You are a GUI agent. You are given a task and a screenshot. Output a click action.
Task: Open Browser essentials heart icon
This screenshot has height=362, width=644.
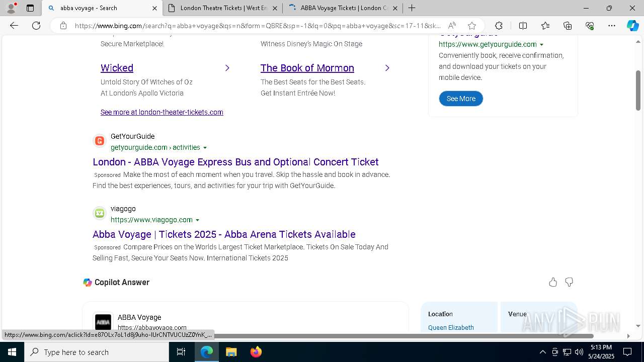point(590,26)
